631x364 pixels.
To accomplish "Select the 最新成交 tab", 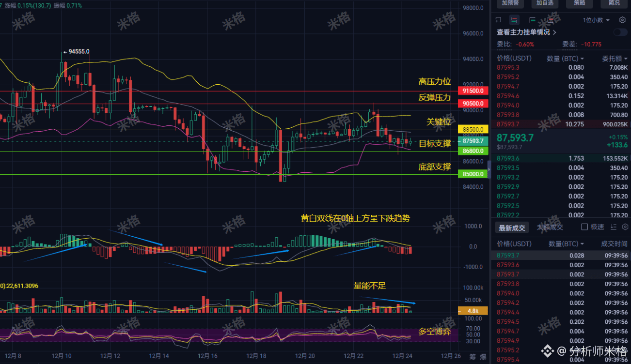I will pyautogui.click(x=512, y=227).
